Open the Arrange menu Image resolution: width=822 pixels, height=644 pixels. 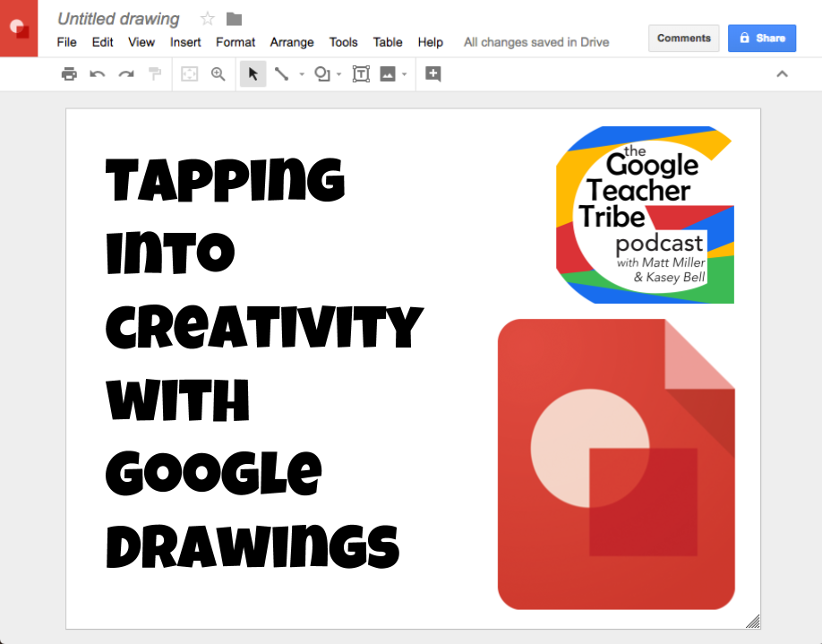point(292,42)
